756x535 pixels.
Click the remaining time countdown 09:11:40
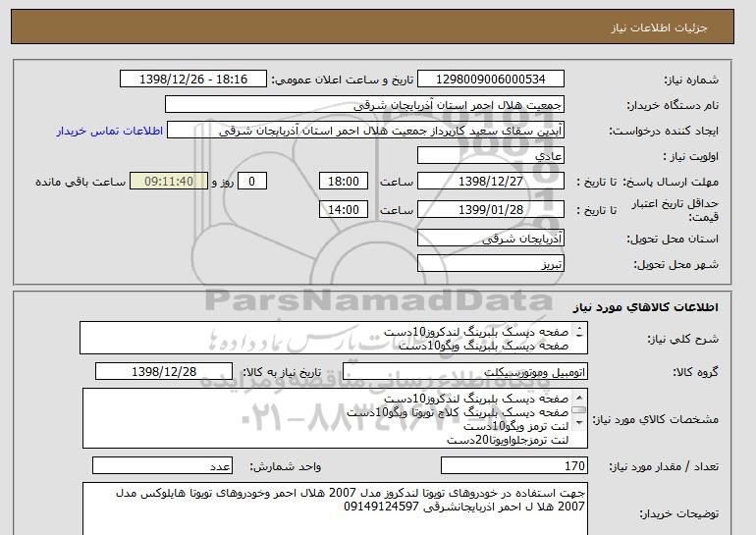tap(169, 182)
